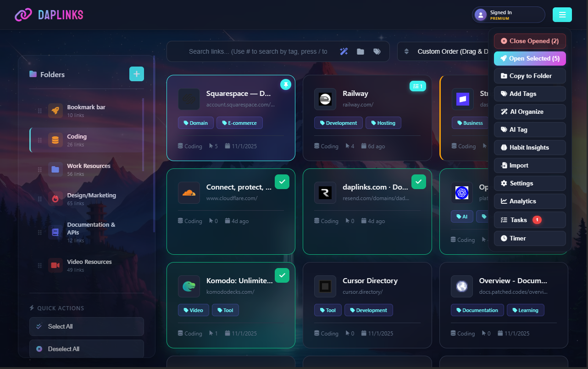The image size is (588, 369).
Task: Click the AI tag on OpenAI card
Action: coord(462,217)
